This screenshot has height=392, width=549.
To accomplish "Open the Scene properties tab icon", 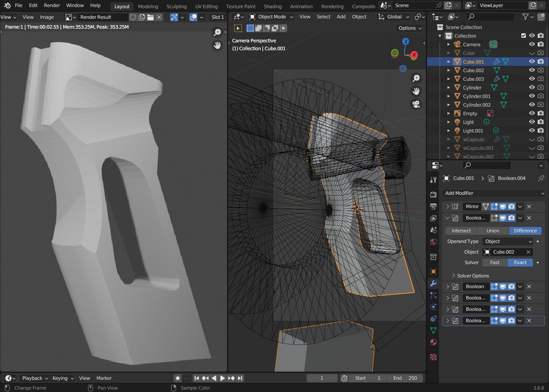I will click(433, 230).
